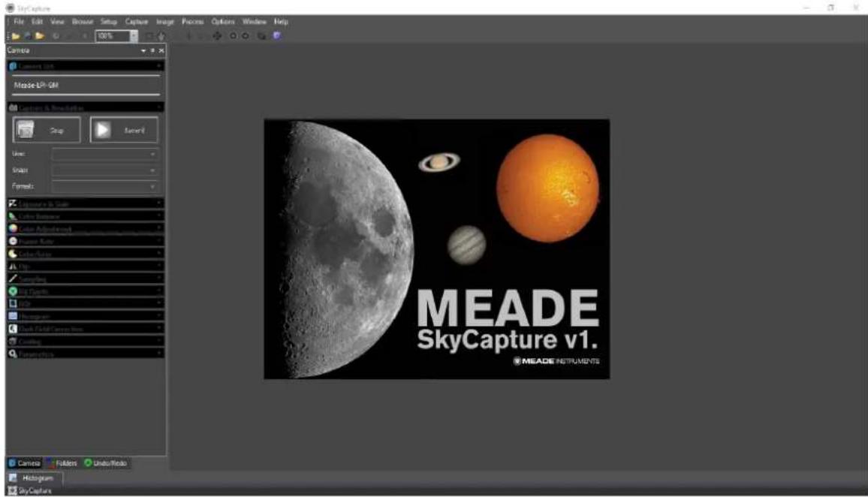Open the Process menu
This screenshot has height=497, width=868.
[193, 22]
